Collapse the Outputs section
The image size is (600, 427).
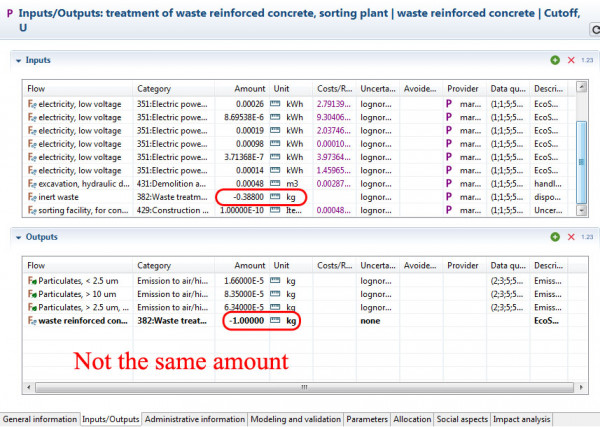coord(18,237)
